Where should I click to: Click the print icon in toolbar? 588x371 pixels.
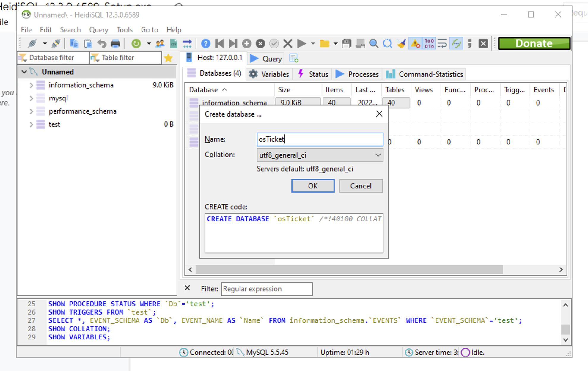pyautogui.click(x=115, y=43)
